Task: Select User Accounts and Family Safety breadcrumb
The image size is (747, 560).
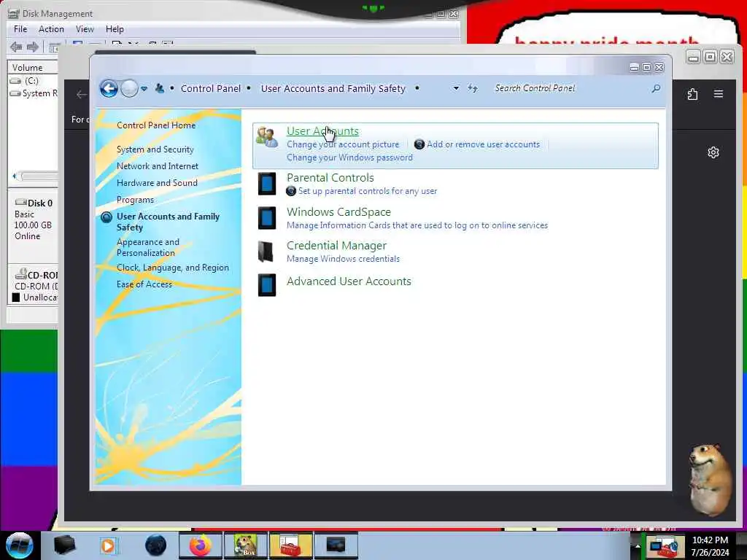Action: pyautogui.click(x=333, y=88)
